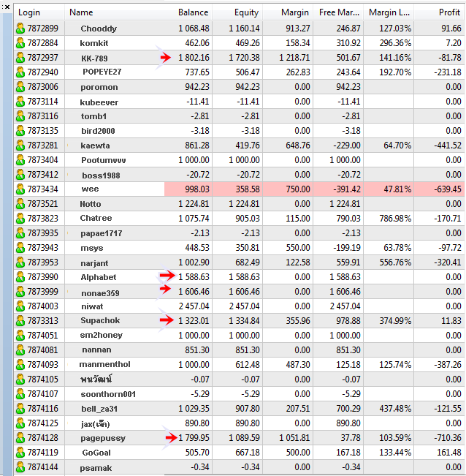Click the name psamak
Image resolution: width=466 pixels, height=476 pixels.
tap(96, 468)
